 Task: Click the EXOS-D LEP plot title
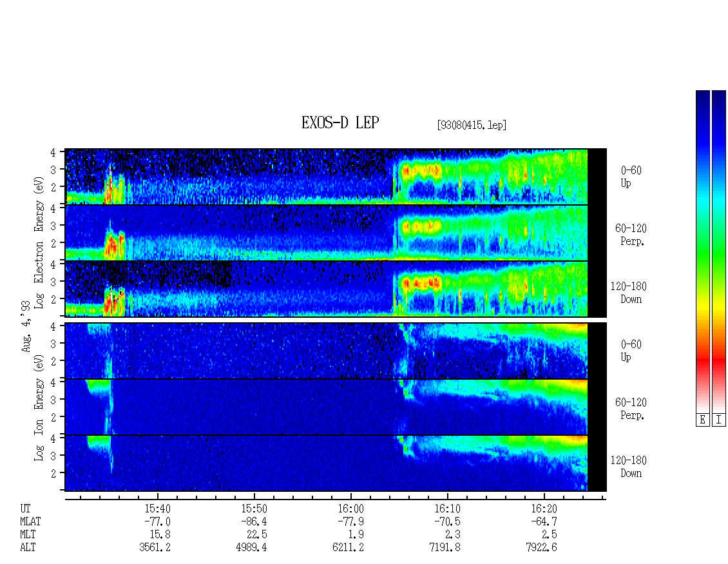[340, 123]
